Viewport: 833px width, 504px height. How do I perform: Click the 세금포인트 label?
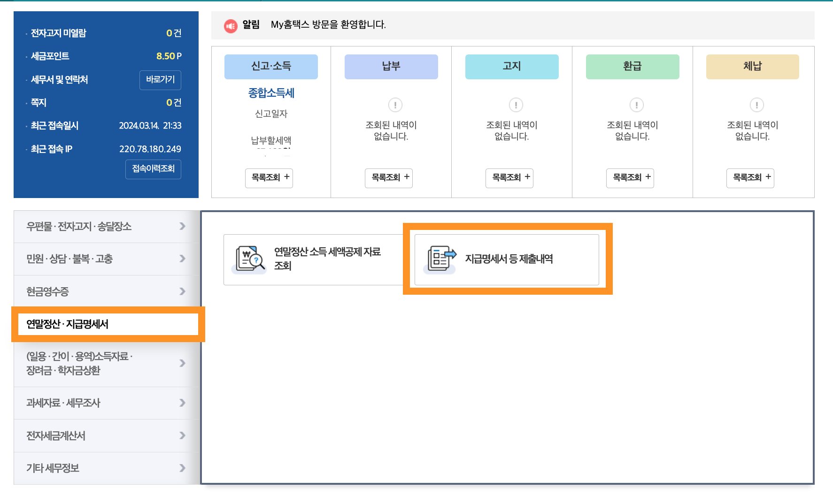tap(50, 56)
